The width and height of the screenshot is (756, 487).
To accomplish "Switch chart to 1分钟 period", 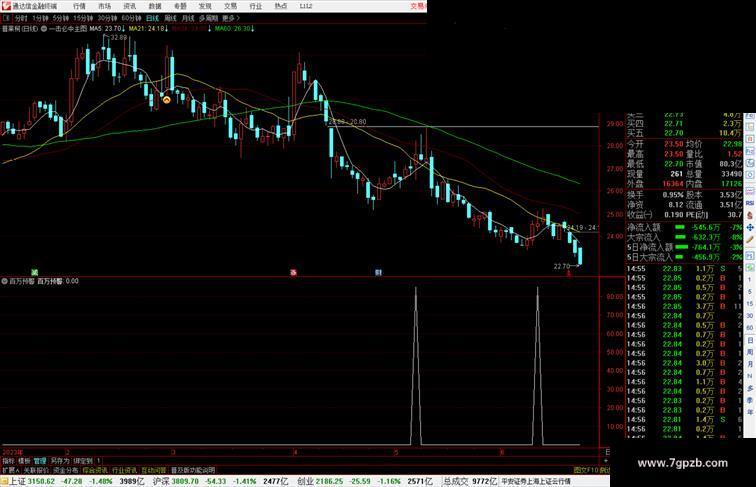I will click(40, 18).
